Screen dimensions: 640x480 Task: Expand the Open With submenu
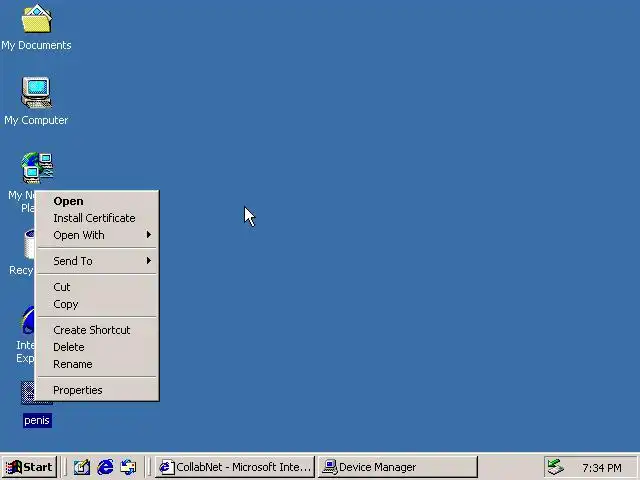[97, 235]
